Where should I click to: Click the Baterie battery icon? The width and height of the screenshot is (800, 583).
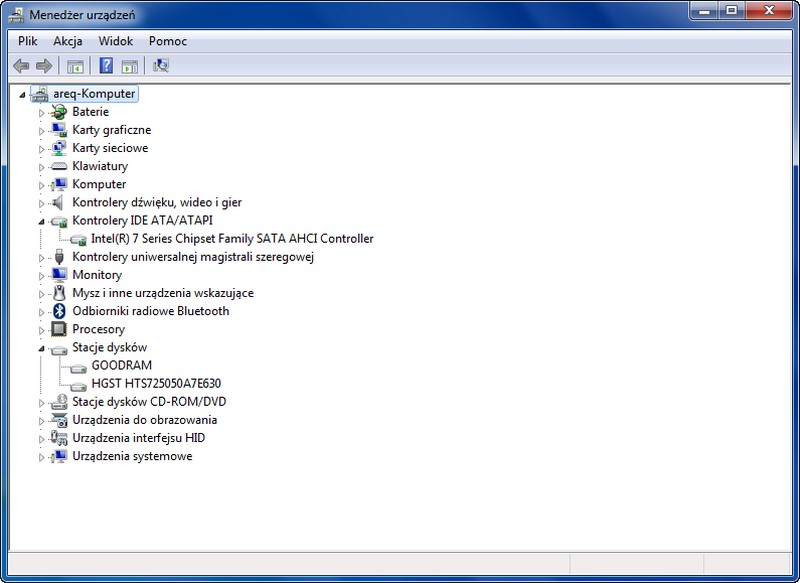pos(59,112)
